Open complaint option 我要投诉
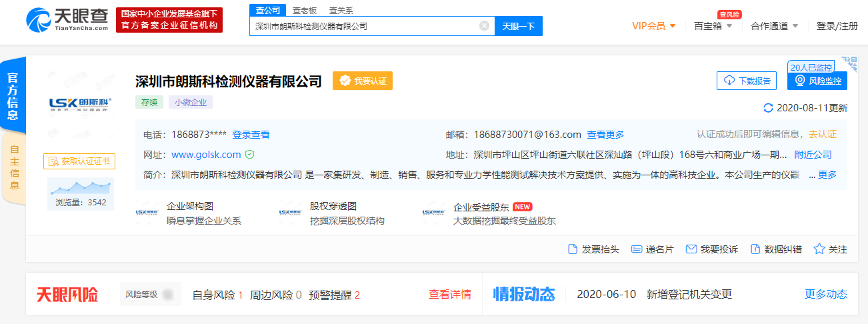Image resolution: width=868 pixels, height=324 pixels. pos(691,249)
